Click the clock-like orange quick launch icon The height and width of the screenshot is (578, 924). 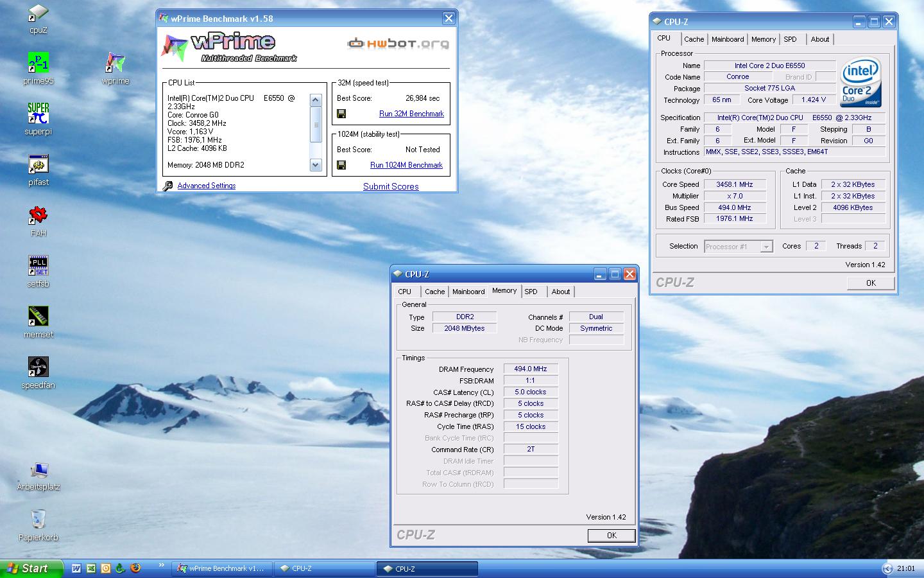106,568
